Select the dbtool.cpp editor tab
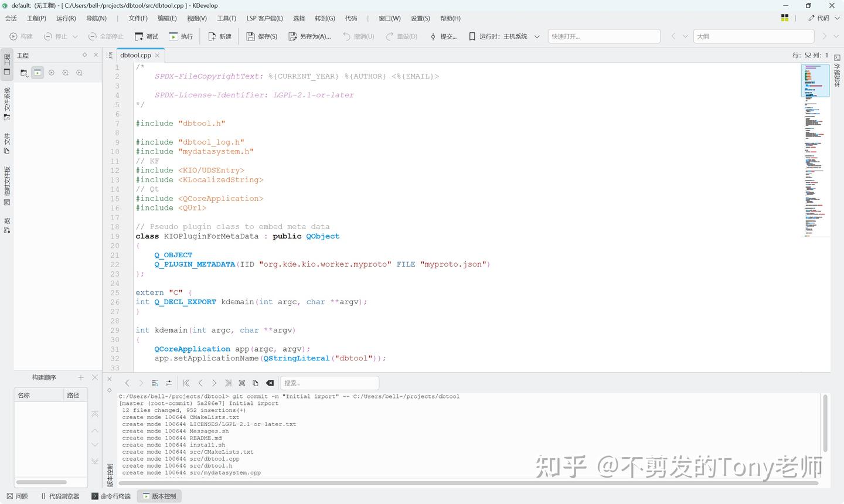844x504 pixels. coord(135,55)
